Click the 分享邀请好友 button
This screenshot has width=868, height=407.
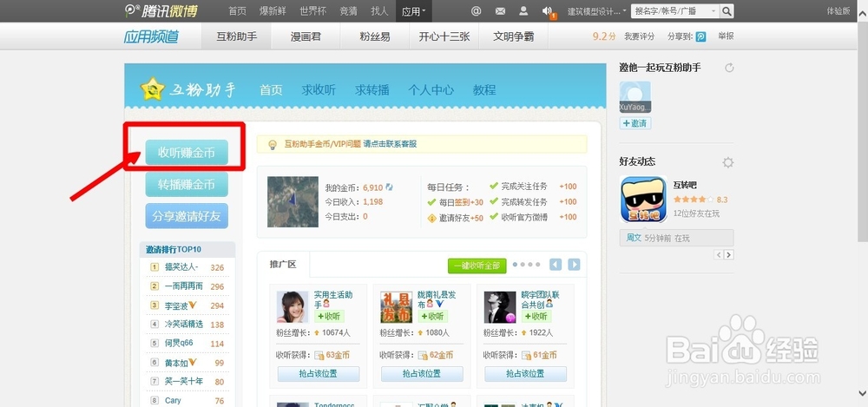pyautogui.click(x=187, y=216)
